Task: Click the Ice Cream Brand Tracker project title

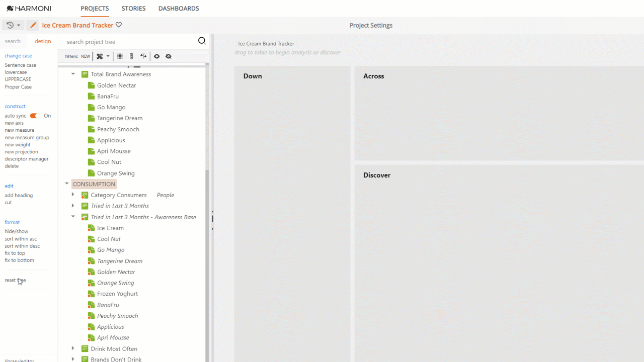Action: point(77,25)
